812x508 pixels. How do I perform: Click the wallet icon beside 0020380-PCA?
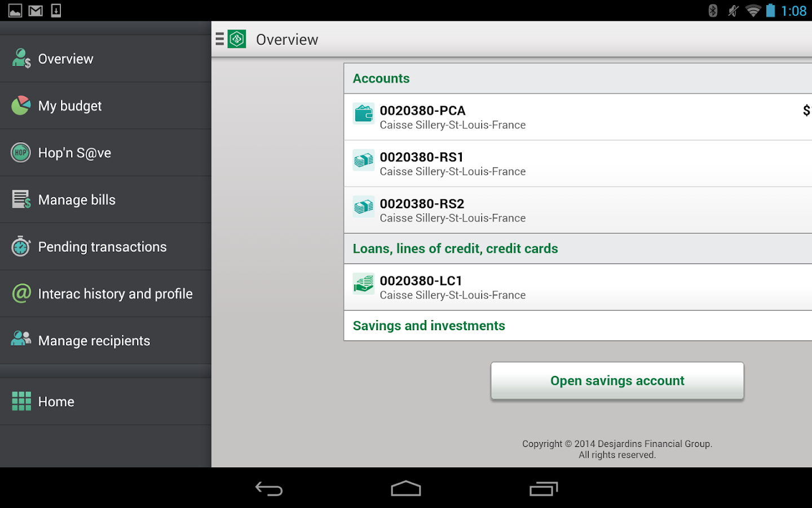[x=364, y=113]
